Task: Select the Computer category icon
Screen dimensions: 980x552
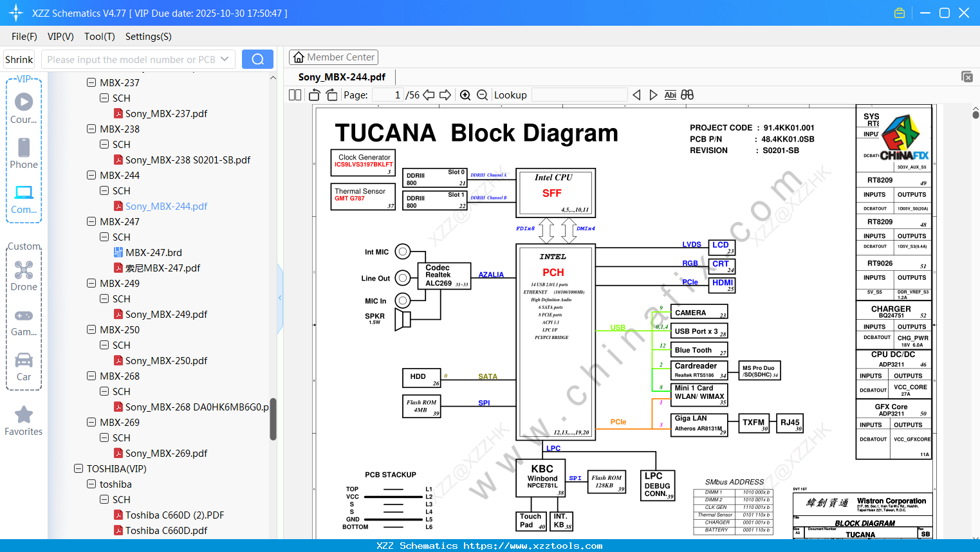Action: tap(24, 199)
